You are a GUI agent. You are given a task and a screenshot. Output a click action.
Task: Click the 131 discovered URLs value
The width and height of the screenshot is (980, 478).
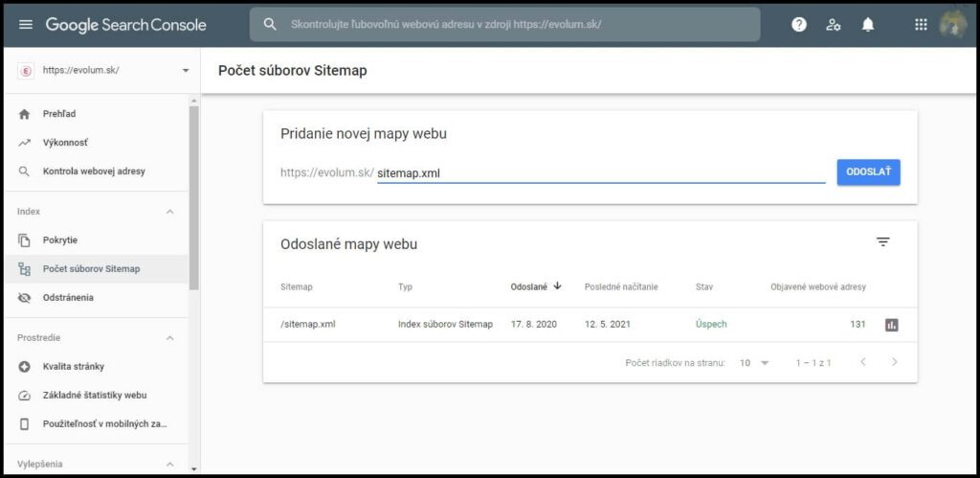[x=857, y=325]
